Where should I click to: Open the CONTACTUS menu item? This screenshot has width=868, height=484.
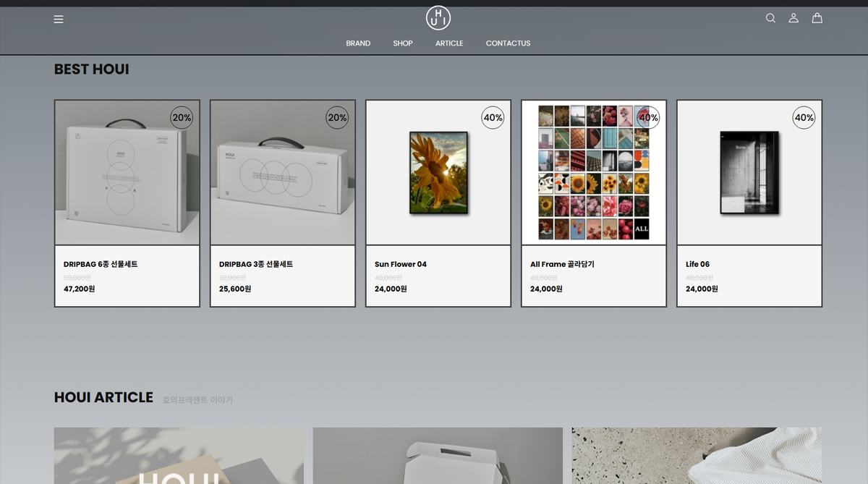tap(508, 43)
